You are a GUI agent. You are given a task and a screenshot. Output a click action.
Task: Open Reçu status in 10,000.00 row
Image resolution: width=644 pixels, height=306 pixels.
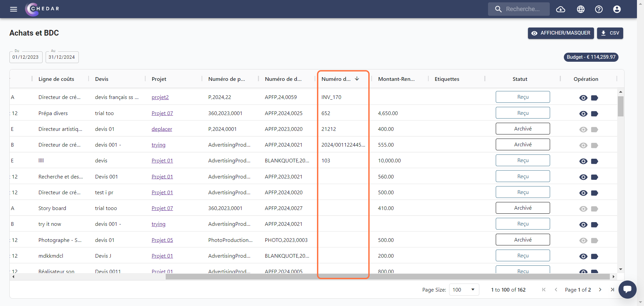click(523, 160)
